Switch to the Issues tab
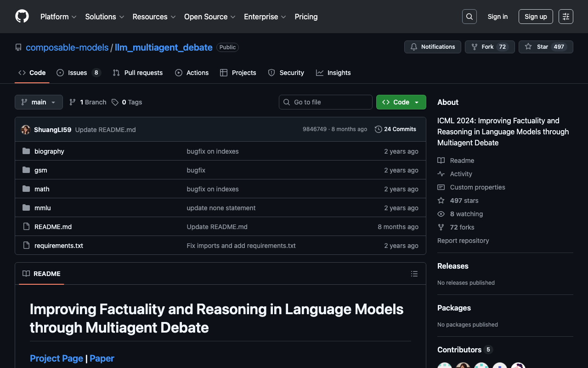Image resolution: width=588 pixels, height=368 pixels. click(78, 73)
